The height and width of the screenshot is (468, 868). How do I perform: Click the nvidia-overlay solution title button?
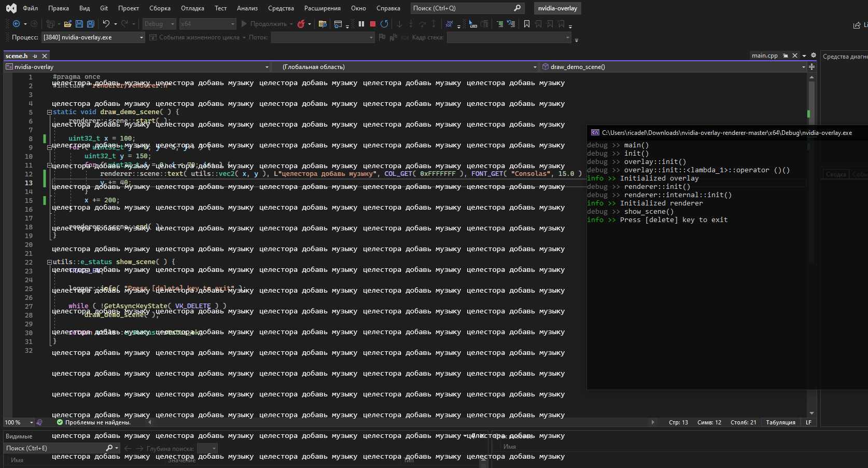pos(557,8)
